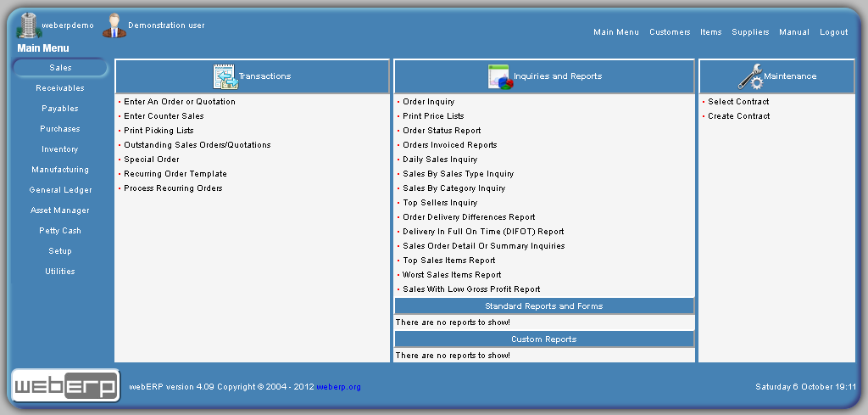Open the Receivables module tab
This screenshot has height=415, width=868.
tap(60, 88)
